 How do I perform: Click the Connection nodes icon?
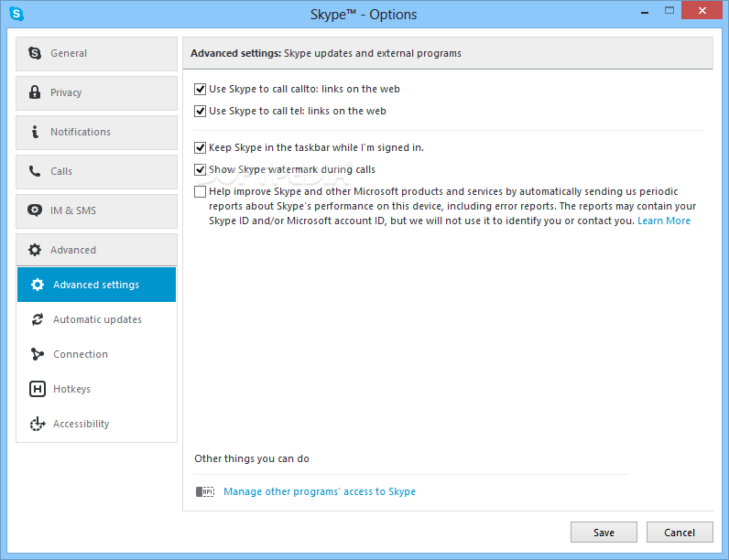(38, 354)
